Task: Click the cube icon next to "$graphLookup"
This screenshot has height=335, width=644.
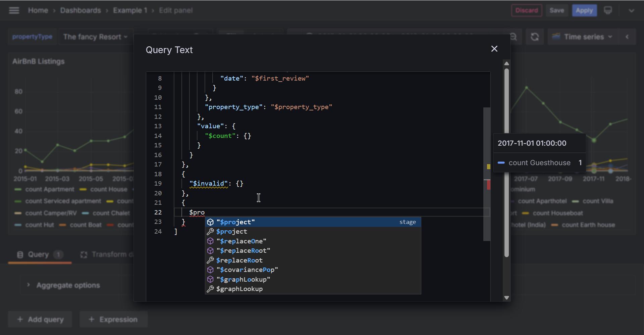Action: coord(210,280)
